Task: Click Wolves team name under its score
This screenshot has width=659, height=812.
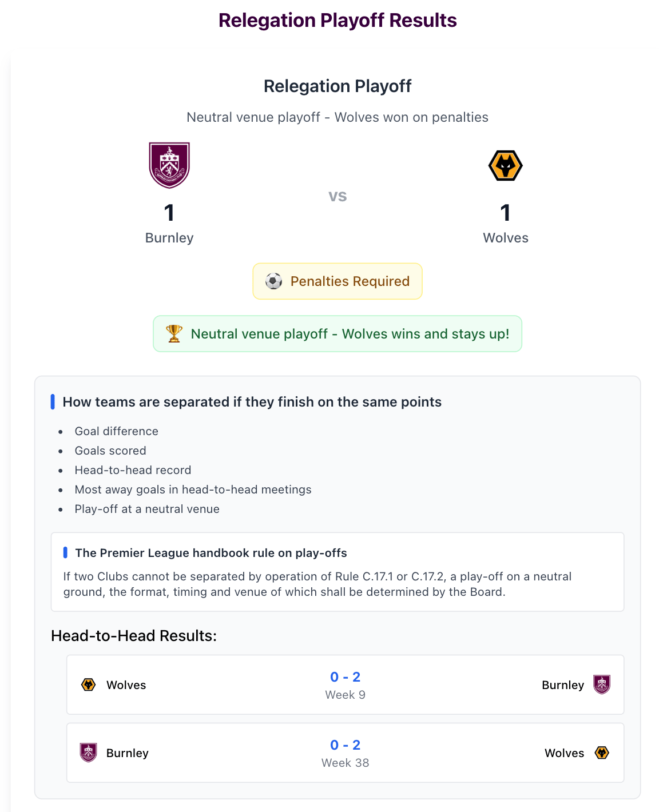Action: pos(506,238)
